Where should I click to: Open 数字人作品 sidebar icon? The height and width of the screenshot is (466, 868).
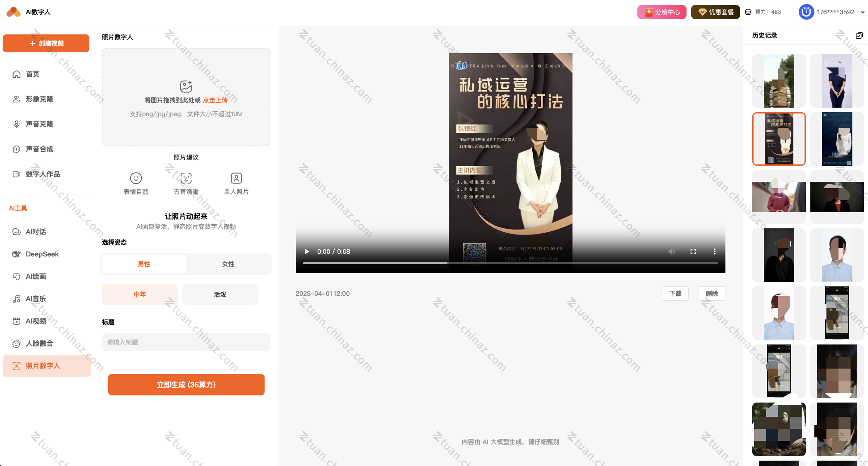(x=17, y=174)
